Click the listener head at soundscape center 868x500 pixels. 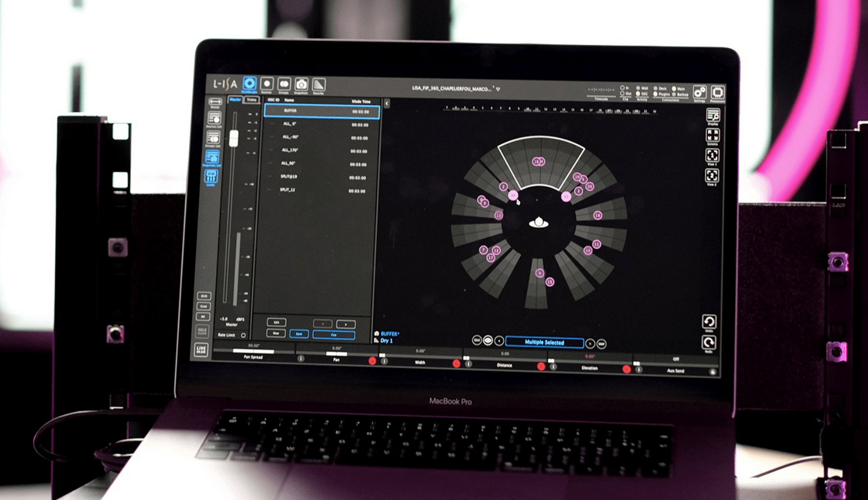click(x=539, y=222)
